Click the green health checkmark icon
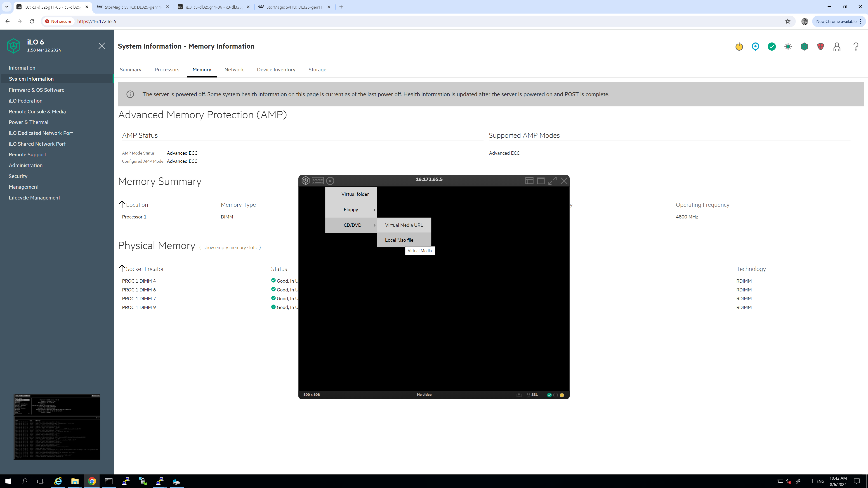The height and width of the screenshot is (488, 868). coord(772,47)
